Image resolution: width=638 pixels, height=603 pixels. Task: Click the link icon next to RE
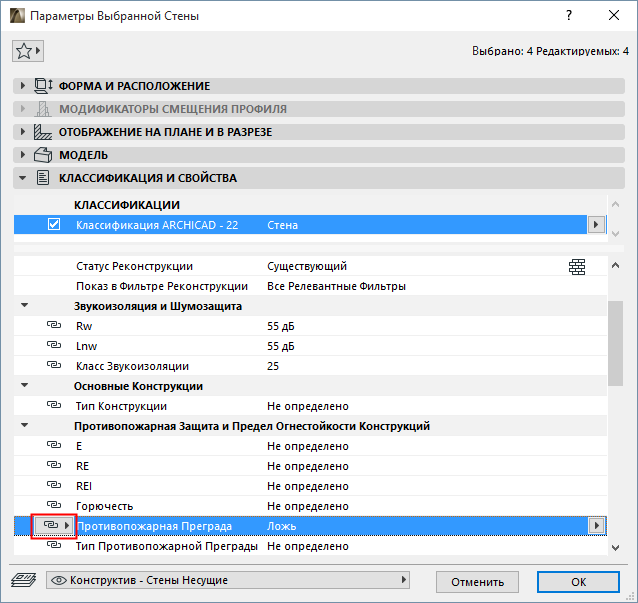[x=54, y=465]
